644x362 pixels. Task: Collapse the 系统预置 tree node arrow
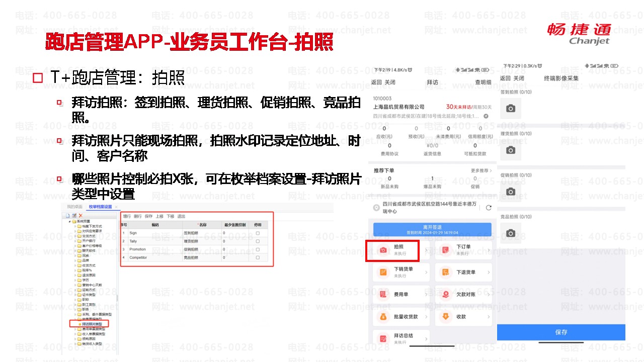70,221
